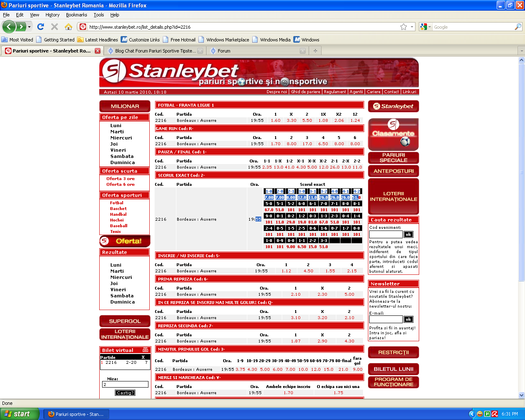Click the Stanleybet logo button in right sidebar
Image resolution: width=525 pixels, height=420 pixels.
(393, 106)
